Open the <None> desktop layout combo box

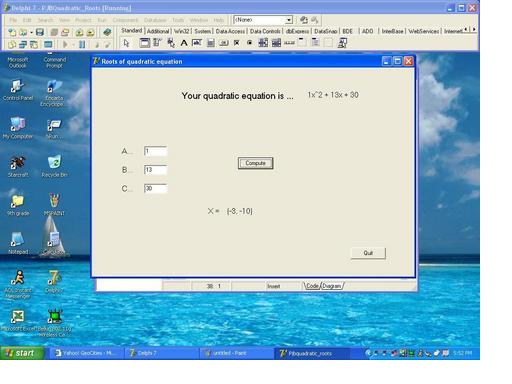pyautogui.click(x=263, y=20)
